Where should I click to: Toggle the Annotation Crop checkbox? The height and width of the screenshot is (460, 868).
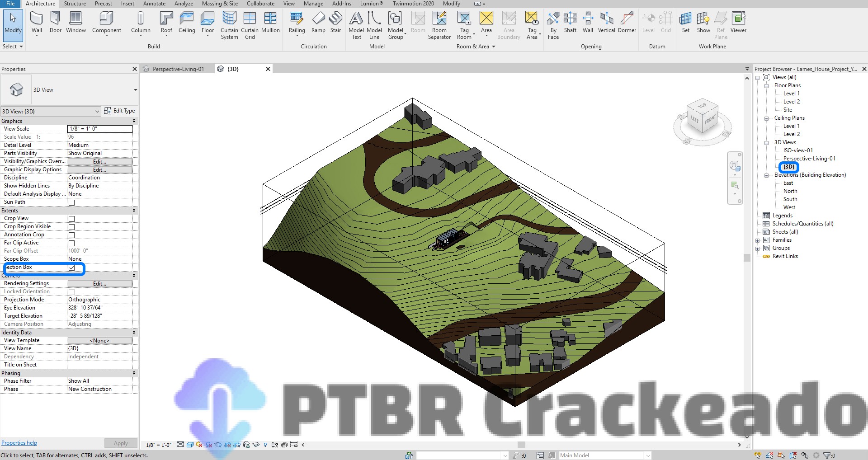71,235
